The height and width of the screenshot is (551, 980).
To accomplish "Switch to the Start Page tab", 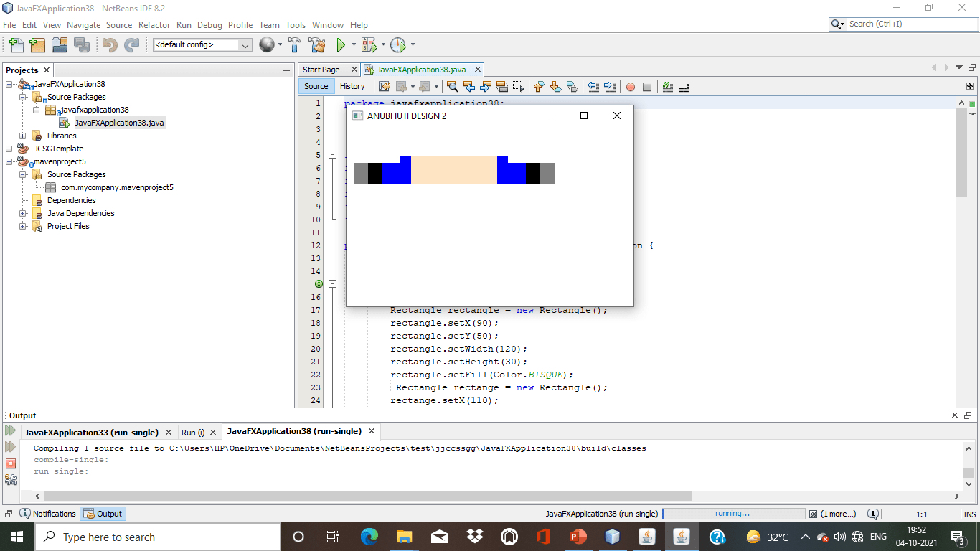I will point(328,70).
